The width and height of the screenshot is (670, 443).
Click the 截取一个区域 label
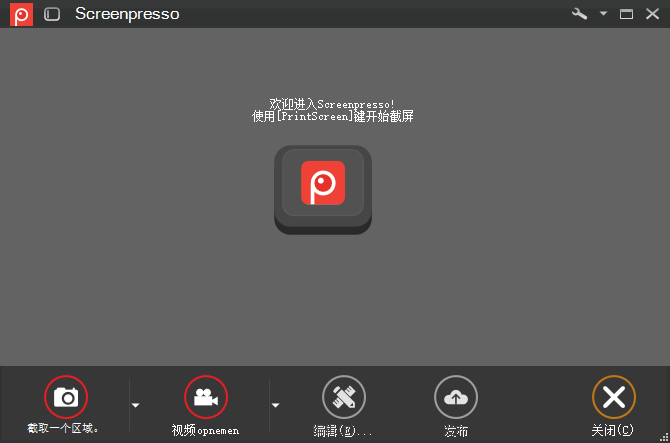click(x=63, y=428)
